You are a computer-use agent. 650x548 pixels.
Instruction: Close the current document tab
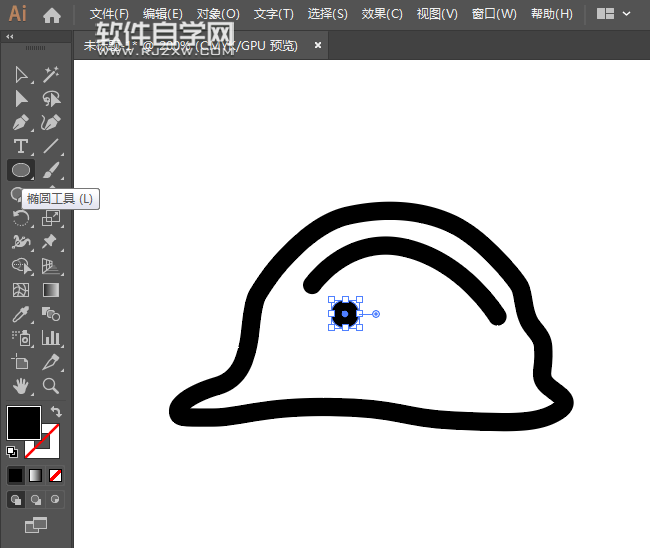click(x=318, y=45)
